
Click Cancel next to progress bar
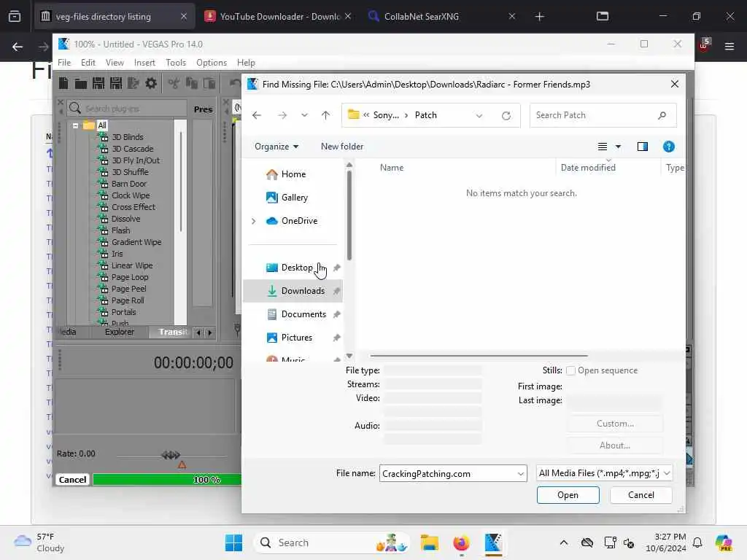[x=72, y=480]
